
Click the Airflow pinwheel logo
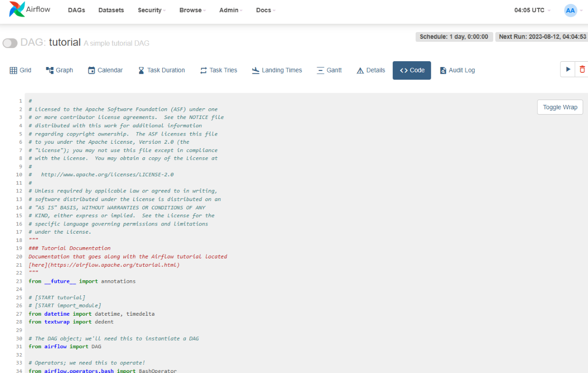[x=17, y=10]
